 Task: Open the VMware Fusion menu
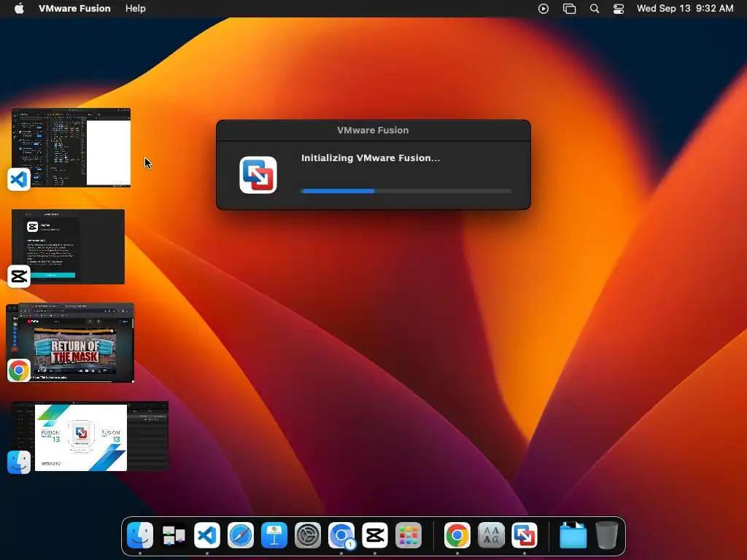point(74,9)
